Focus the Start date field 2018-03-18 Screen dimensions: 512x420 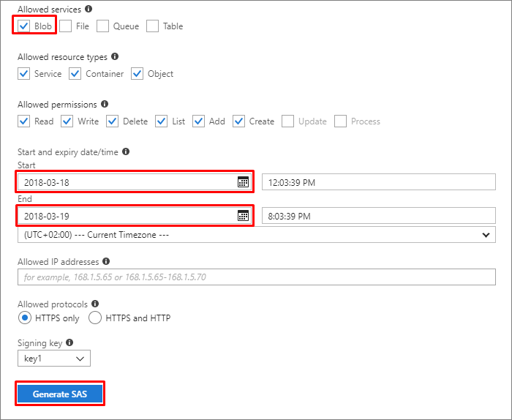coord(134,182)
